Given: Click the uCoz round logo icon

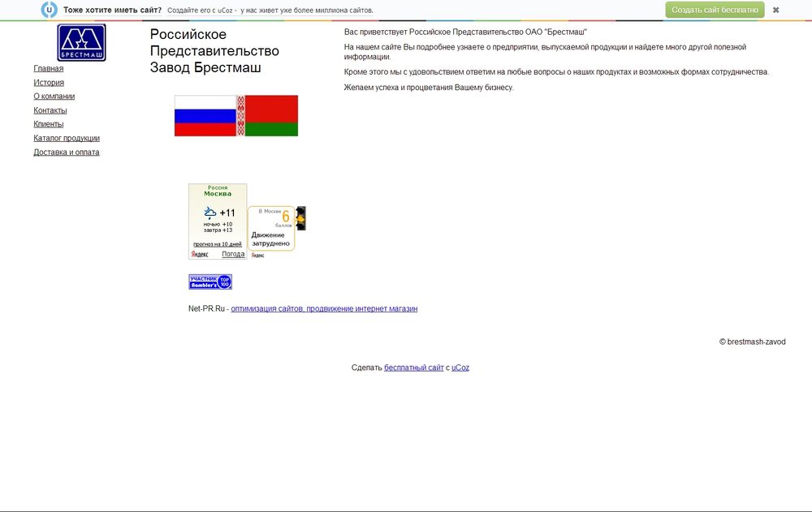Looking at the screenshot, I should [x=50, y=10].
